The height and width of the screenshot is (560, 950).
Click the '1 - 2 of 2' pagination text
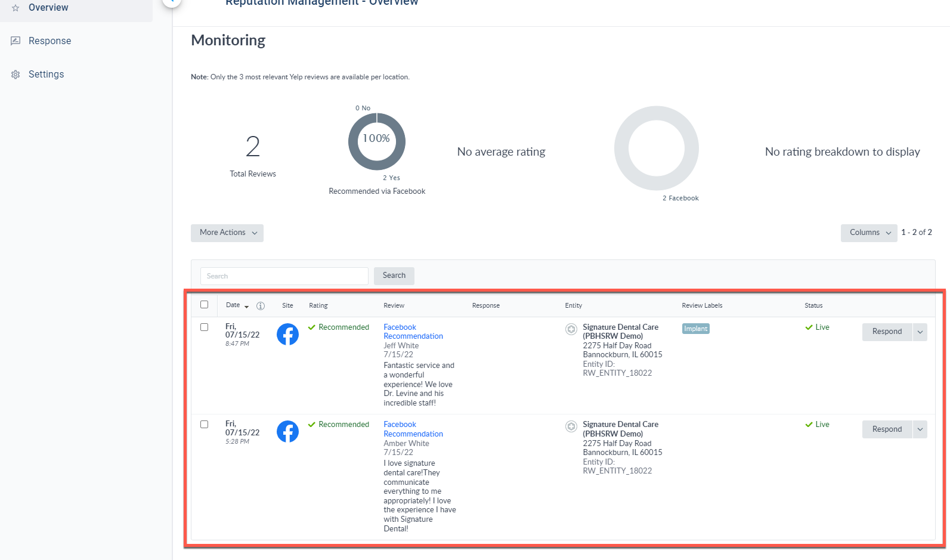click(917, 233)
